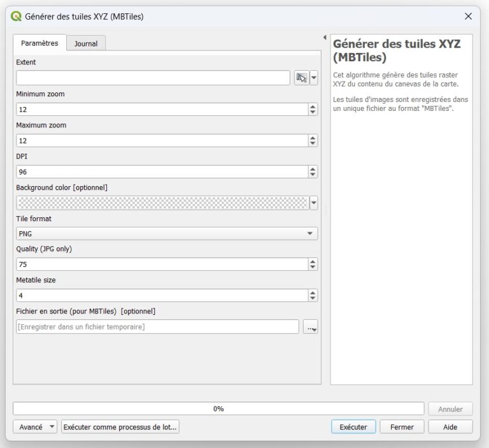Click the DPI value spinner arrows
The height and width of the screenshot is (448, 489).
coord(313,172)
